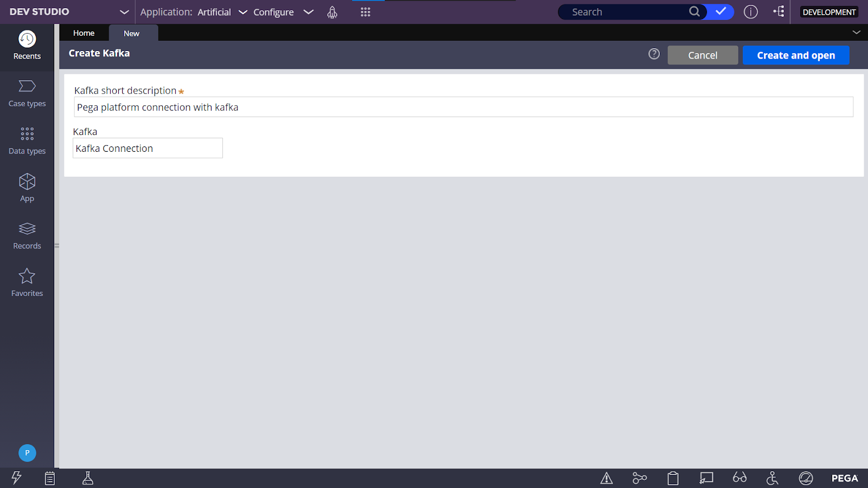Screen dimensions: 868x488
Task: Open the flask test icon in footer
Action: tap(87, 478)
